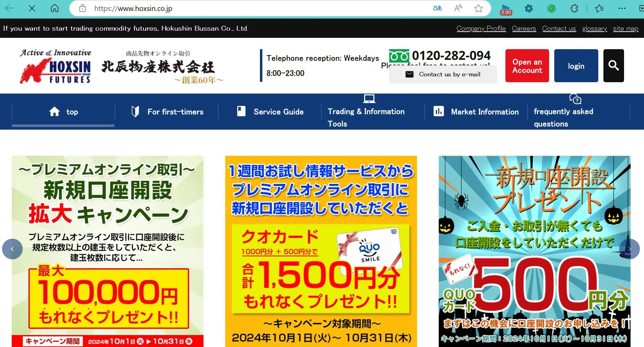
Task: Open the Careers link
Action: [524, 29]
